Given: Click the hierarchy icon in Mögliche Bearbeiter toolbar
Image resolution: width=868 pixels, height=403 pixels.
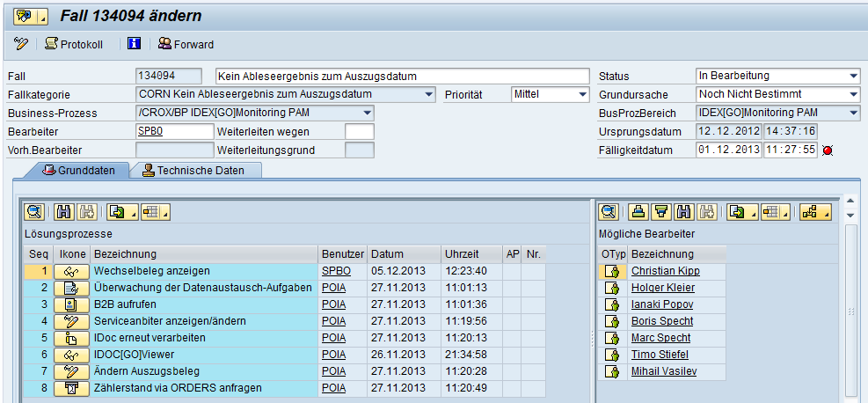Looking at the screenshot, I should (x=814, y=211).
